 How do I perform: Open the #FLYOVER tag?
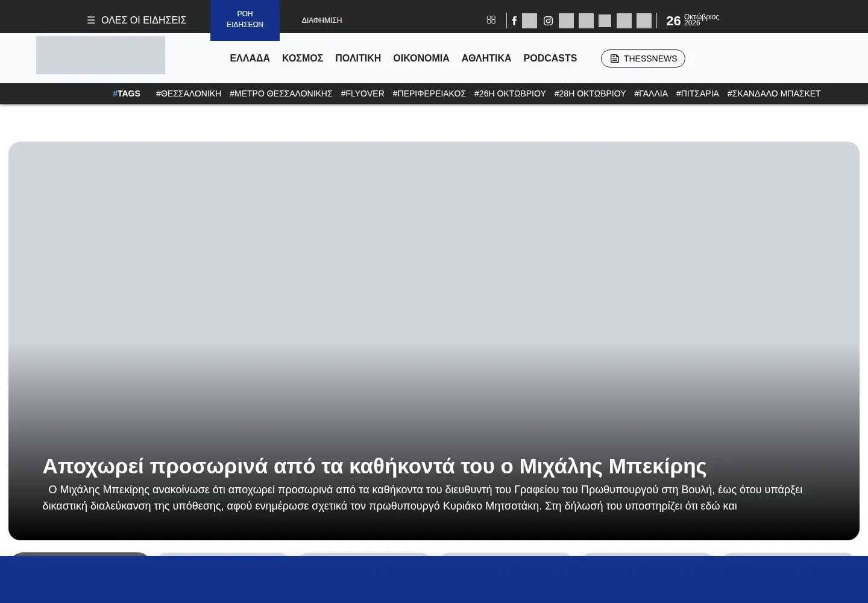point(362,93)
